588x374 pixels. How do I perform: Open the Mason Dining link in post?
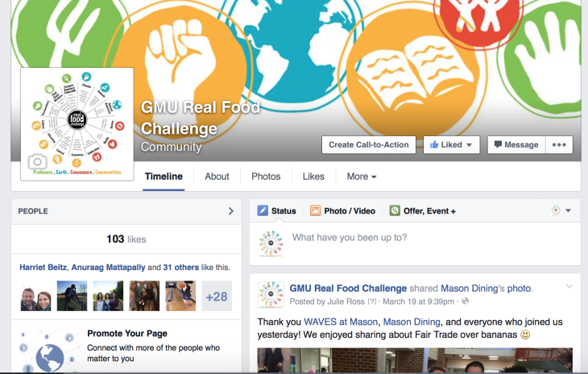click(x=412, y=322)
